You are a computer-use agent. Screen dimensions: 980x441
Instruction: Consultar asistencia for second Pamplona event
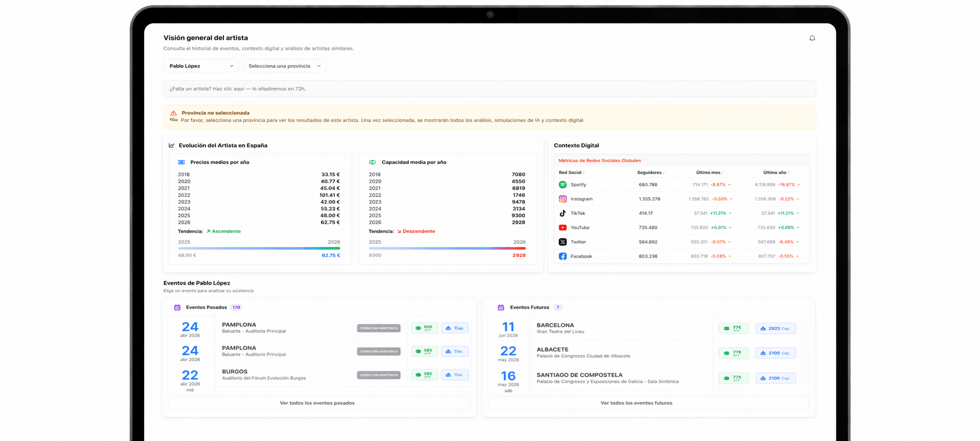tap(379, 351)
